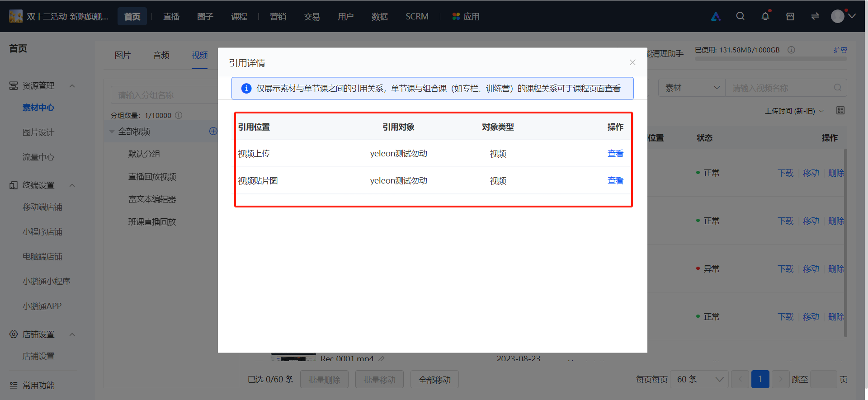Open 交易 in the top navigation
The height and width of the screenshot is (400, 868).
pos(312,16)
